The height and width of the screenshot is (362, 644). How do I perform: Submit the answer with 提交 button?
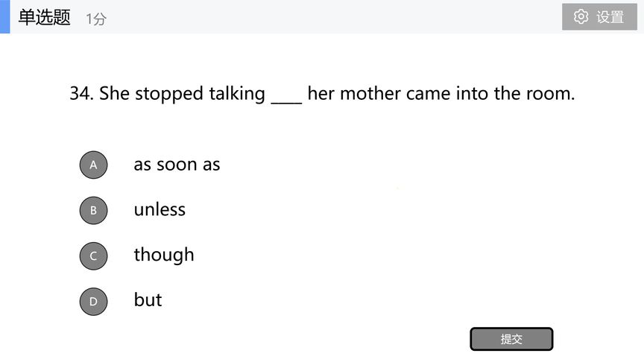coord(511,339)
